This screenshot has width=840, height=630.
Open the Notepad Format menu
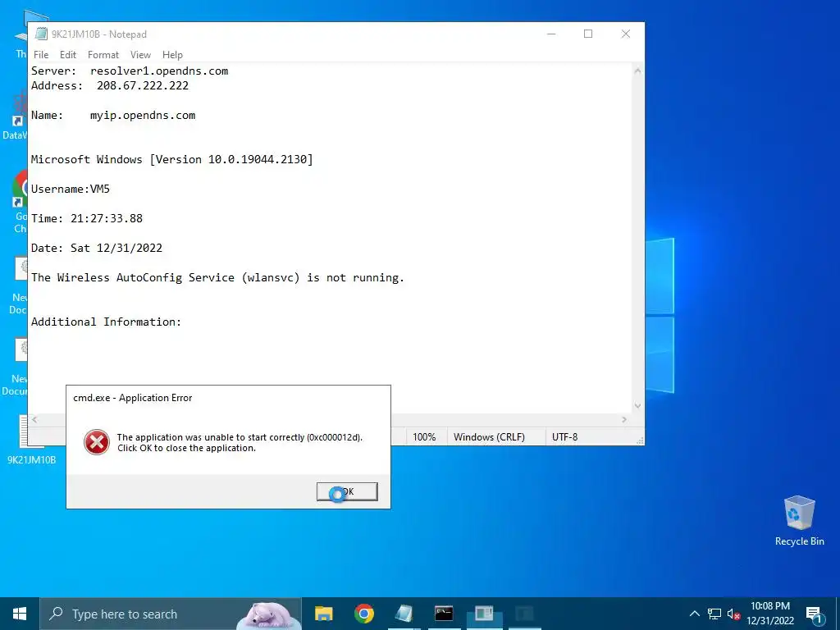click(x=103, y=55)
